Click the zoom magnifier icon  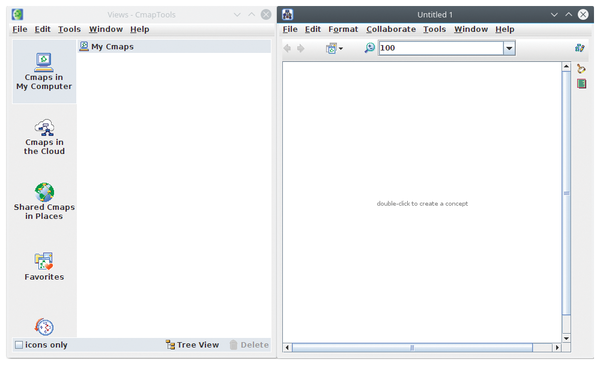click(370, 48)
